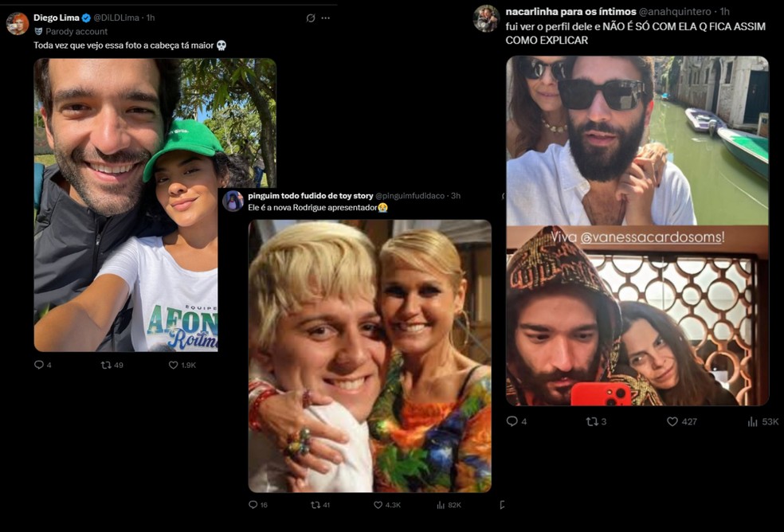Bookmark pinguim's tweet with the bookmark icon
The image size is (784, 532).
[503, 504]
